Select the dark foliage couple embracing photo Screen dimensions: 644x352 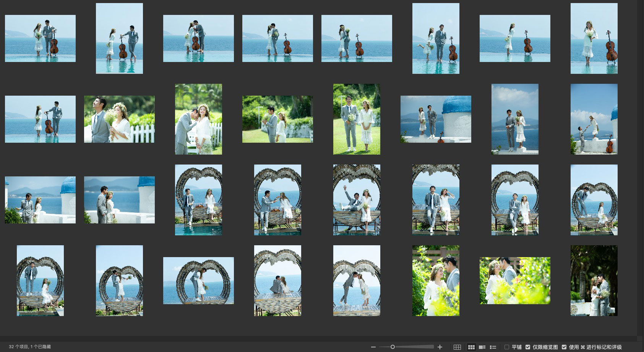coord(594,280)
